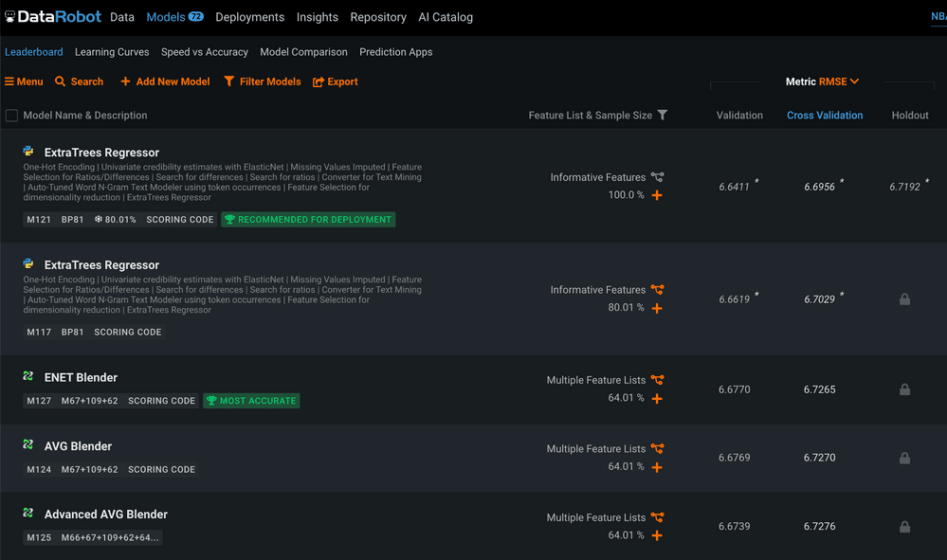Open the hamburger Menu icon
The width and height of the screenshot is (947, 560).
[9, 81]
